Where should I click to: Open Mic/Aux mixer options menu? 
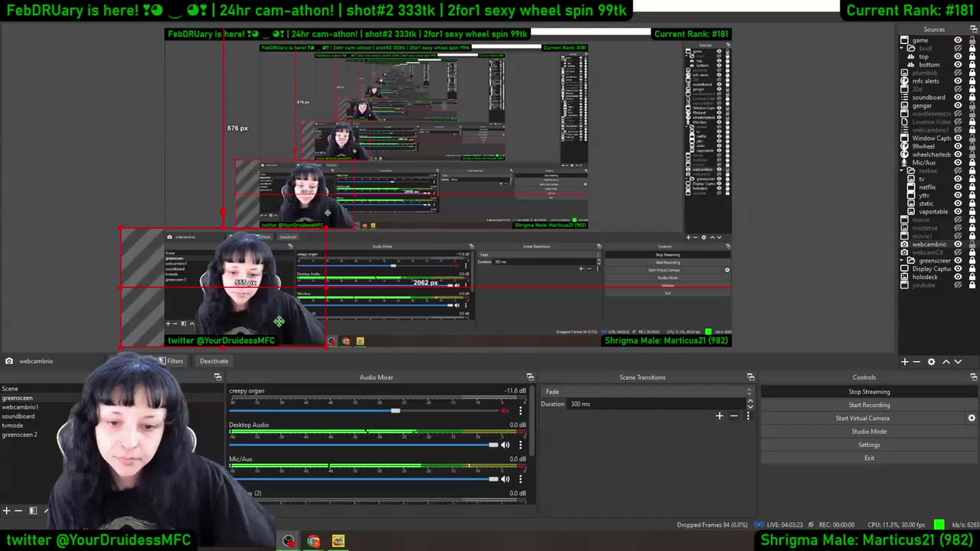(x=521, y=479)
